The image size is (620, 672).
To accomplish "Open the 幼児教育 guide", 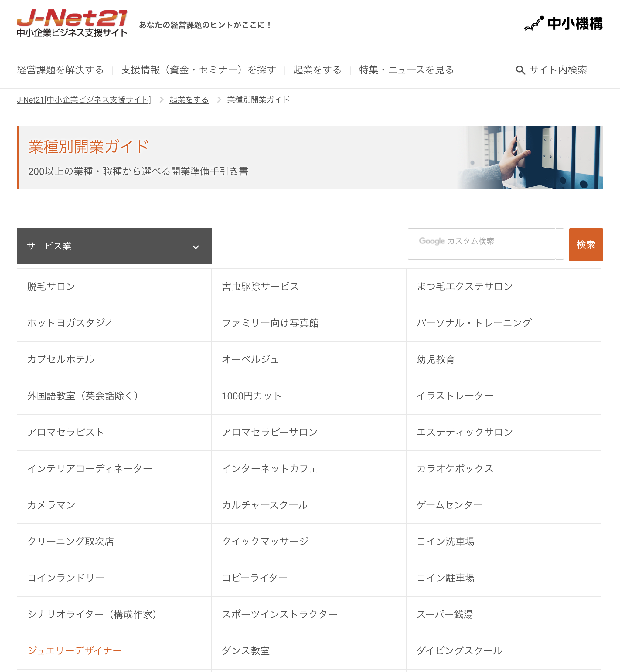I will click(x=504, y=359).
